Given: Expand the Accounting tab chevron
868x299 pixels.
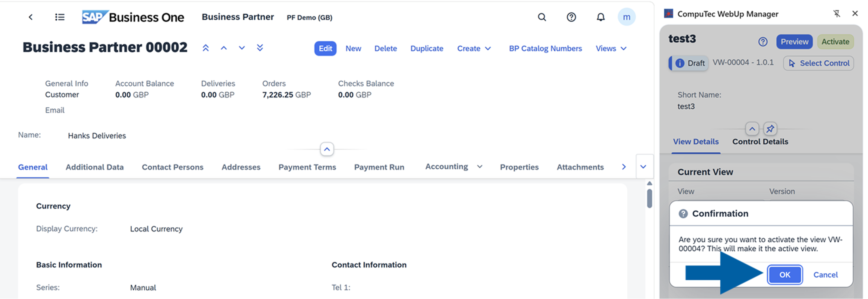Looking at the screenshot, I should click(480, 167).
